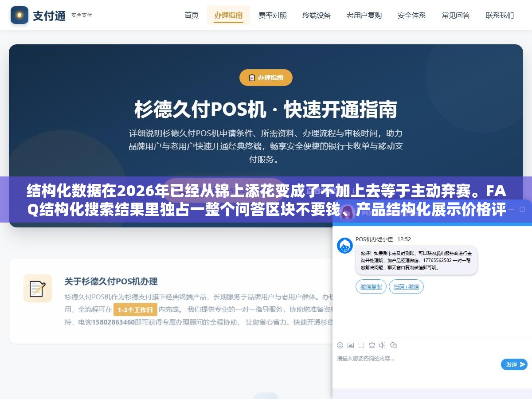Viewport: 532px width, 399px height.
Task: Open 联系我们 from the navbar
Action: [500, 15]
